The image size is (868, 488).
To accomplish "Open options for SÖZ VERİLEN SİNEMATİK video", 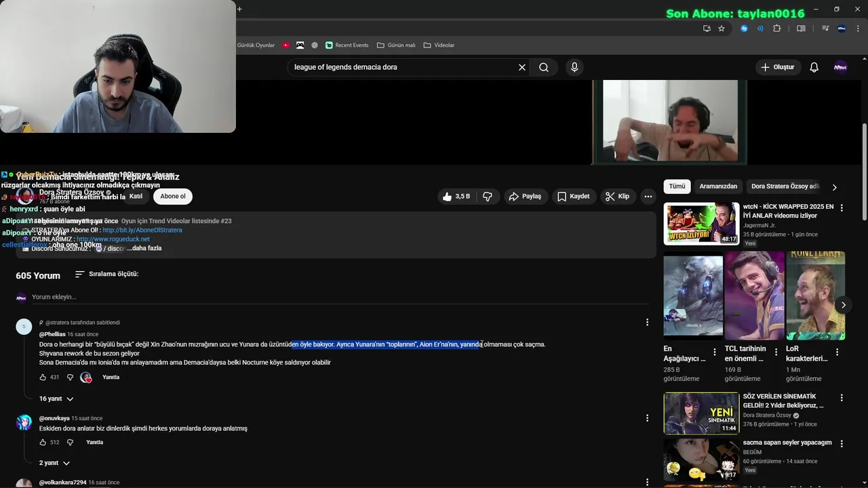I will pyautogui.click(x=842, y=398).
